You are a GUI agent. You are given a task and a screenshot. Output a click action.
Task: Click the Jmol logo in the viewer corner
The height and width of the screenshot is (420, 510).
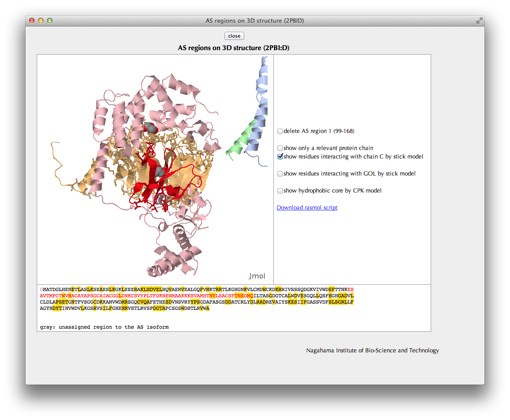[x=257, y=275]
